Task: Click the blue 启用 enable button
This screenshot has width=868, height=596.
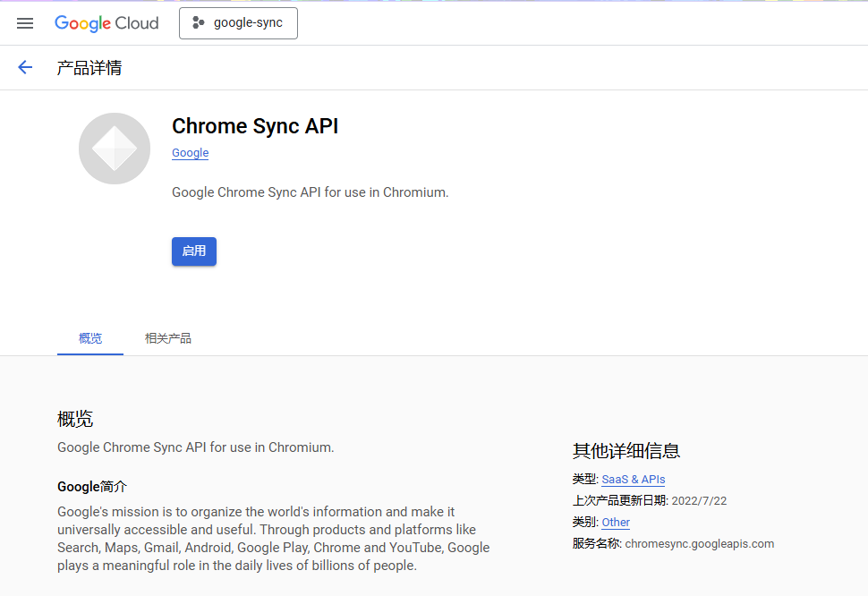Action: [x=194, y=251]
